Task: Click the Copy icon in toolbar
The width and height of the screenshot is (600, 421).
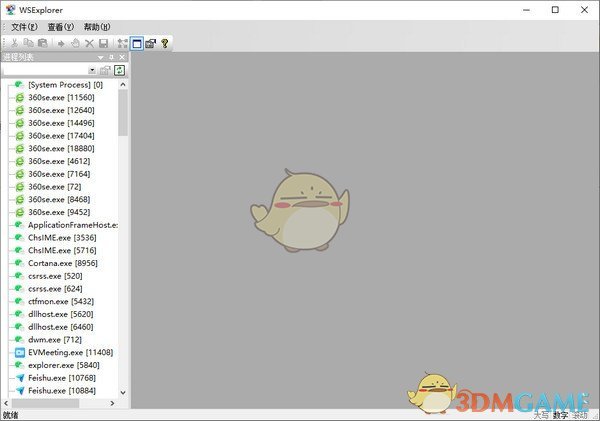Action: coord(28,43)
